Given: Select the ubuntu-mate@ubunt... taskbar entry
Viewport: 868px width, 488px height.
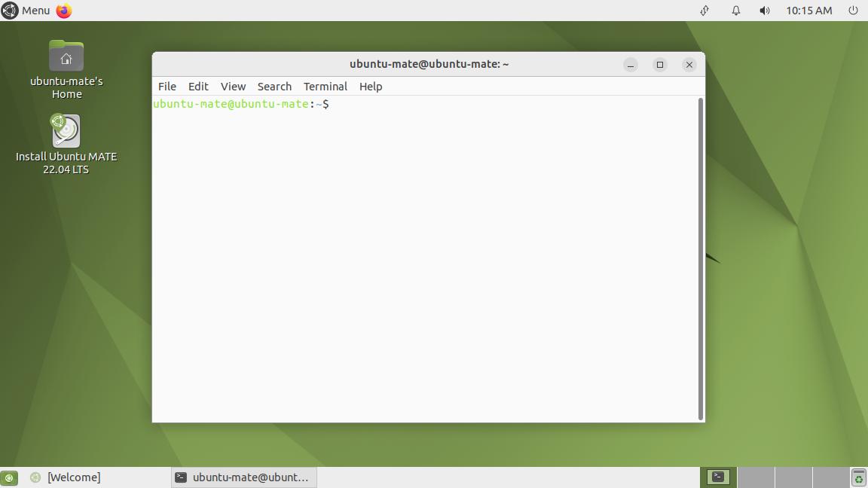Looking at the screenshot, I should click(x=243, y=477).
